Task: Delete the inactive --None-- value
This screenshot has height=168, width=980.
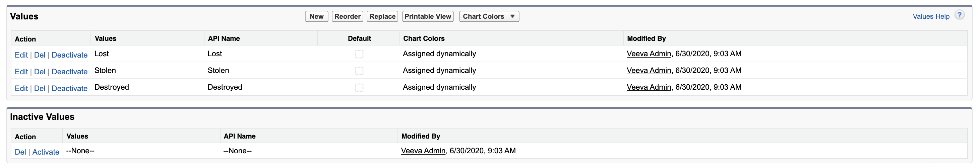Action: (20, 152)
